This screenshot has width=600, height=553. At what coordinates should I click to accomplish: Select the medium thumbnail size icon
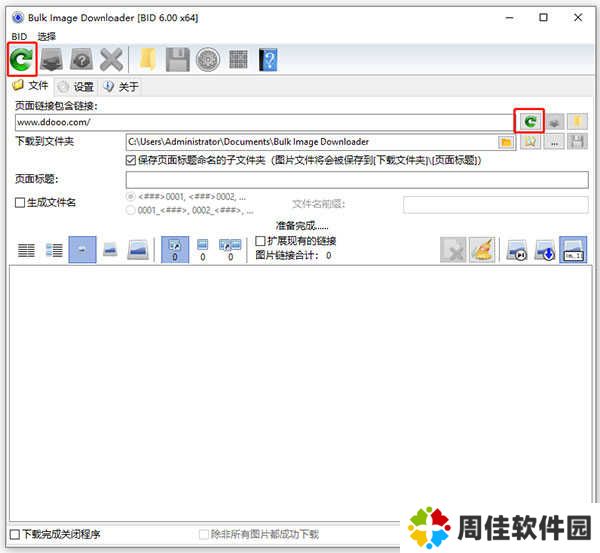(x=110, y=250)
